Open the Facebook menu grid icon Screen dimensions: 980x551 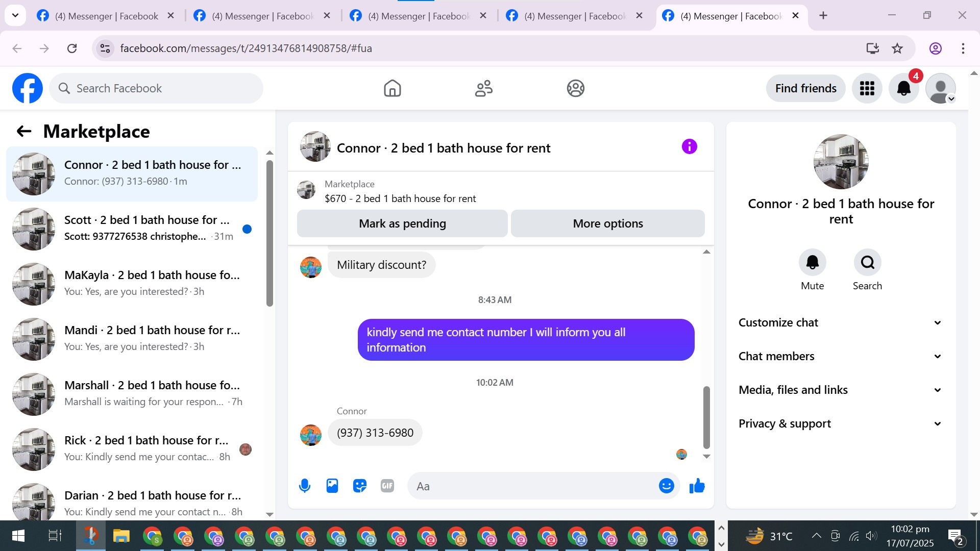[867, 88]
